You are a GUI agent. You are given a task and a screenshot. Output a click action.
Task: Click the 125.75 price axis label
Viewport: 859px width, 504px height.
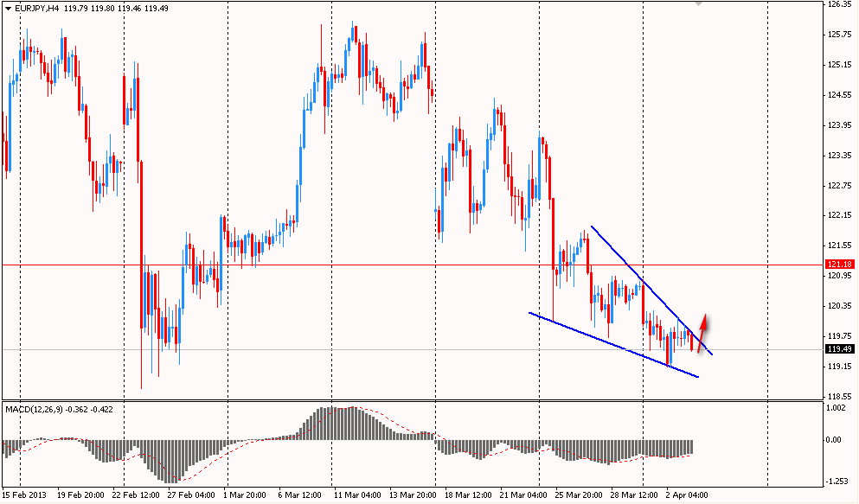840,35
